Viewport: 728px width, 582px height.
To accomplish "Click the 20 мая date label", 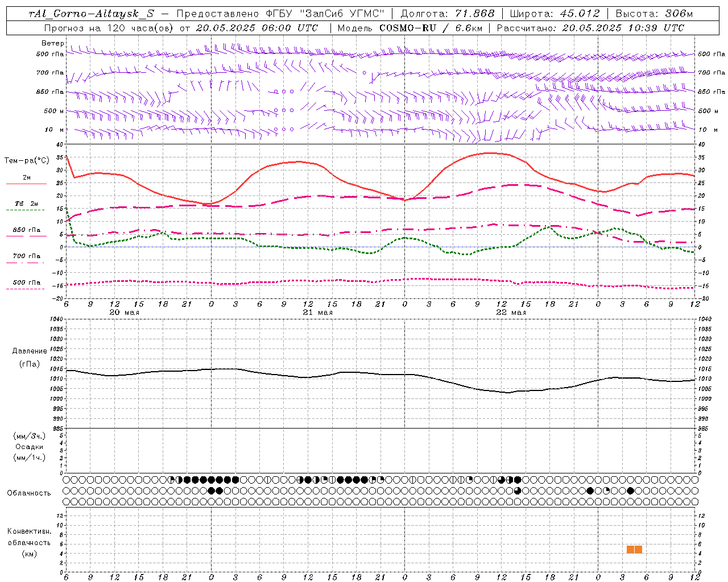I will pos(124,313).
